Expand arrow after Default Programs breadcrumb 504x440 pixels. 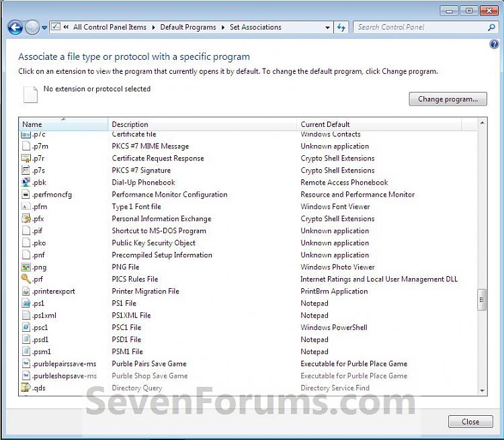click(222, 28)
